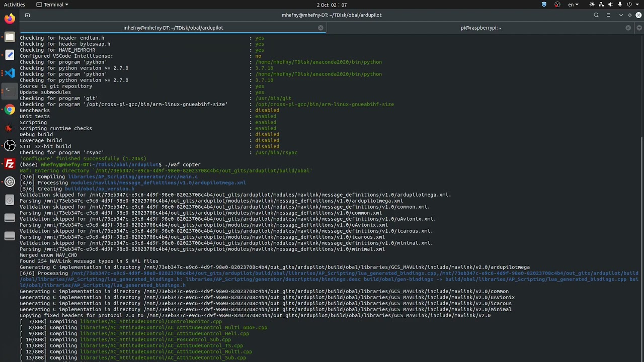Viewport: 644px width, 362px height.
Task: Click the Terminal icon in the dock
Action: click(10, 91)
